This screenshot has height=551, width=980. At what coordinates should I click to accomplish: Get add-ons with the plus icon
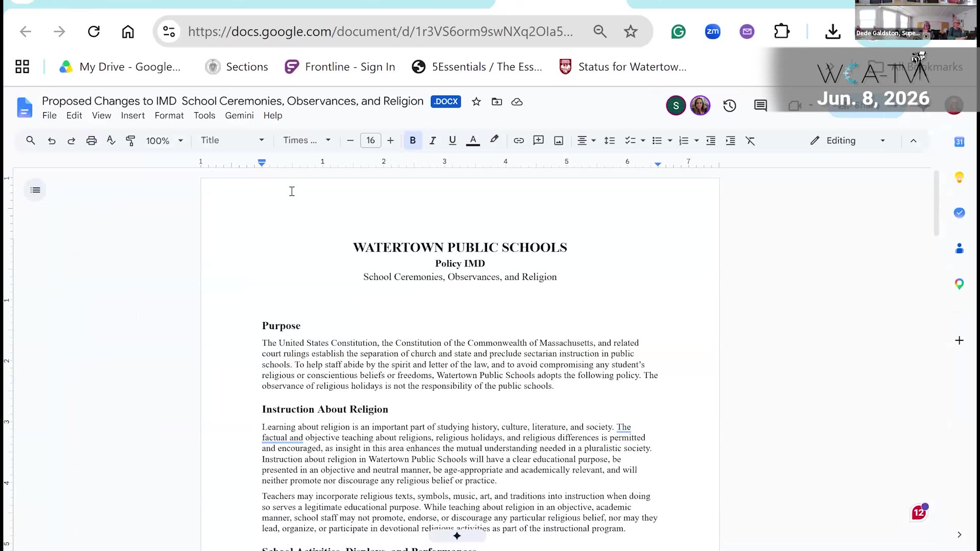960,340
